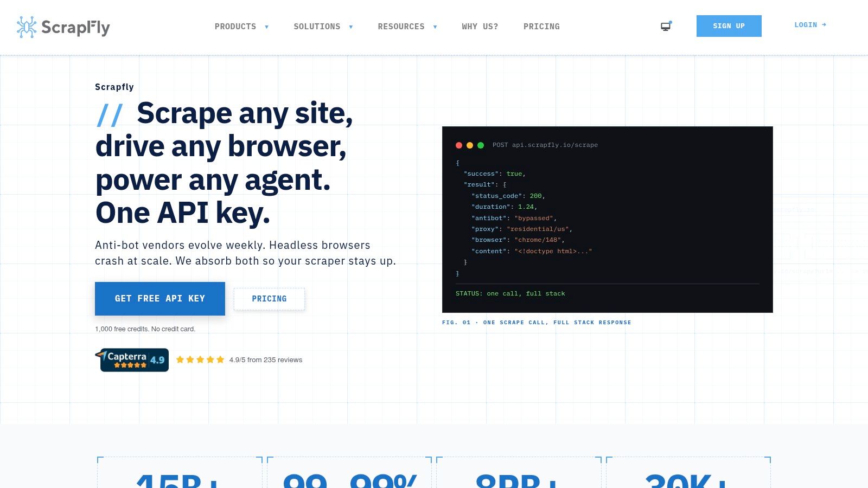Click the green dot in the code window

[x=481, y=145]
